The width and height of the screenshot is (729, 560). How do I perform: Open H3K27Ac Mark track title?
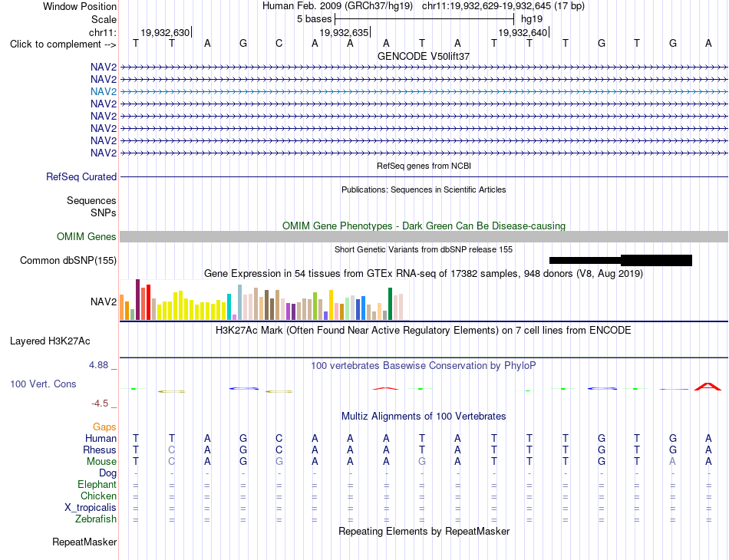pos(424,331)
